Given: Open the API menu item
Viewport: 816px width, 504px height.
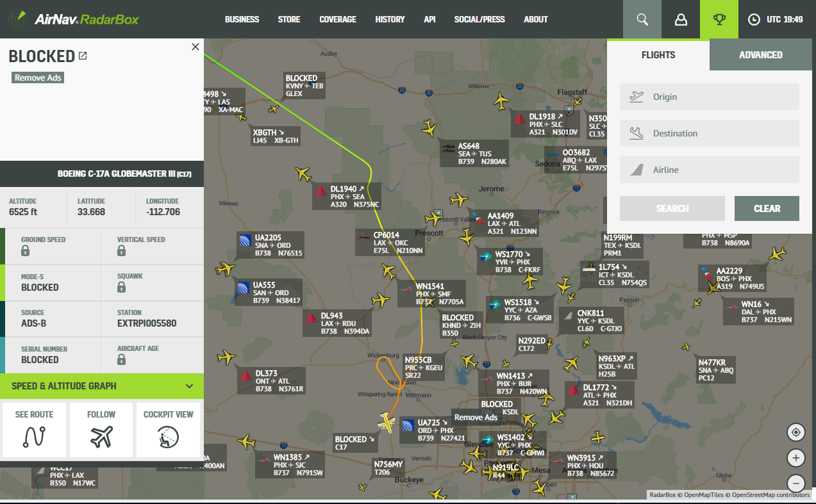Looking at the screenshot, I should 429,19.
